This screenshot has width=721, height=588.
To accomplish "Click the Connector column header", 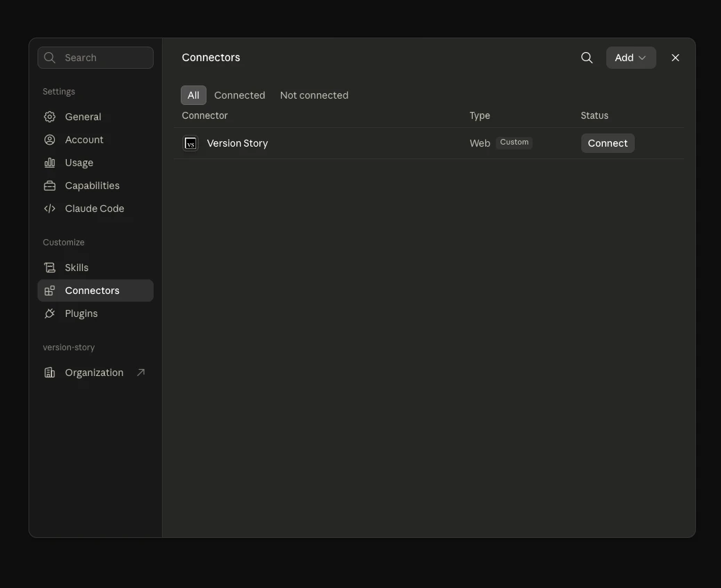I will (204, 115).
